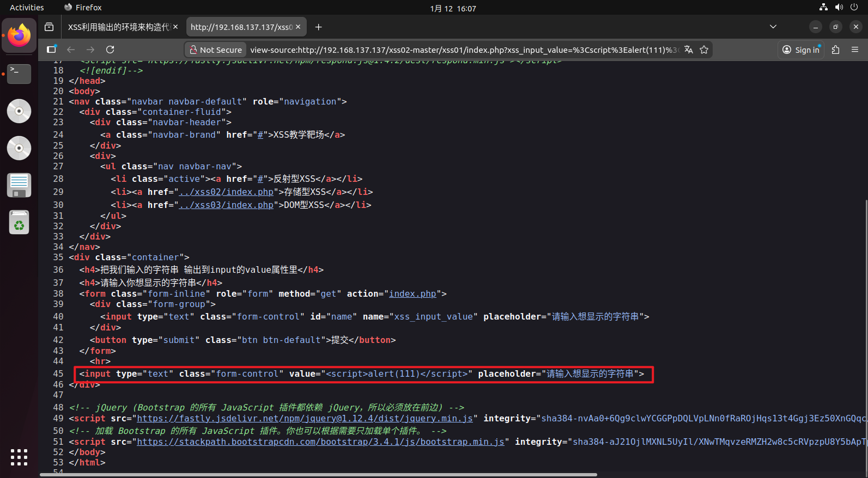This screenshot has height=478, width=868.
Task: Bookmark this page with the star
Action: click(704, 50)
